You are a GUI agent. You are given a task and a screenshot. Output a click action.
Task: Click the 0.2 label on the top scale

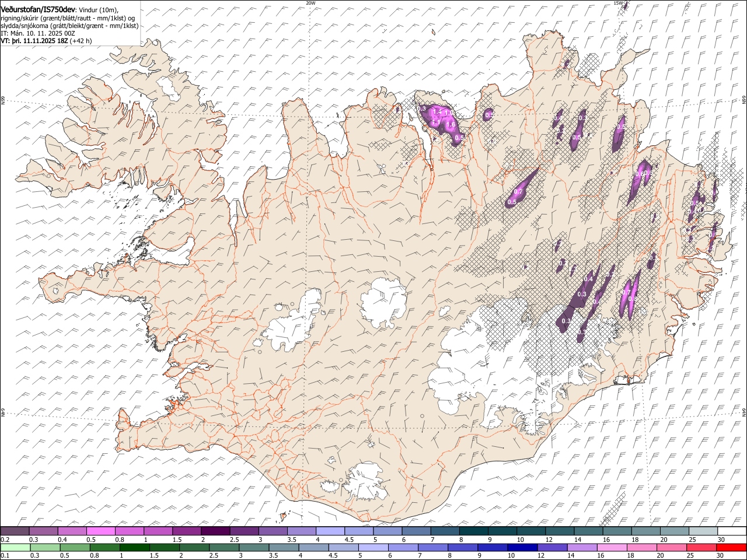pyautogui.click(x=5, y=540)
